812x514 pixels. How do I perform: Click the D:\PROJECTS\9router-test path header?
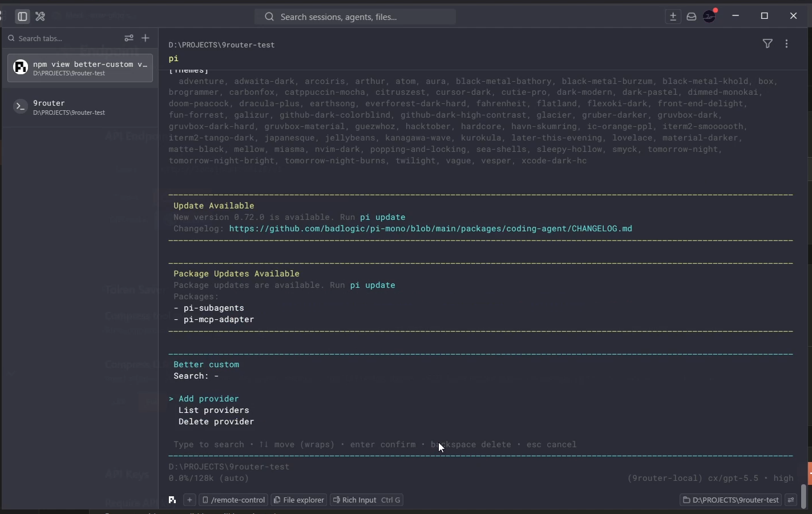[x=221, y=45]
